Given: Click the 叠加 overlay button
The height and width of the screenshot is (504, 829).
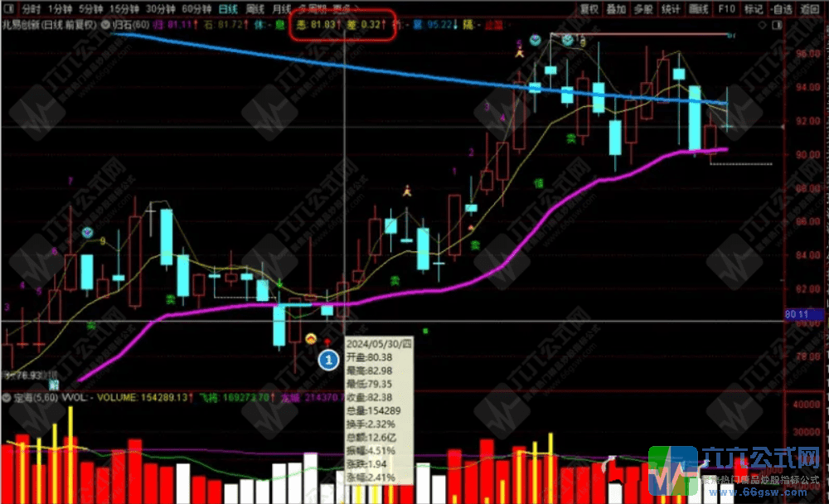Looking at the screenshot, I should coord(616,9).
